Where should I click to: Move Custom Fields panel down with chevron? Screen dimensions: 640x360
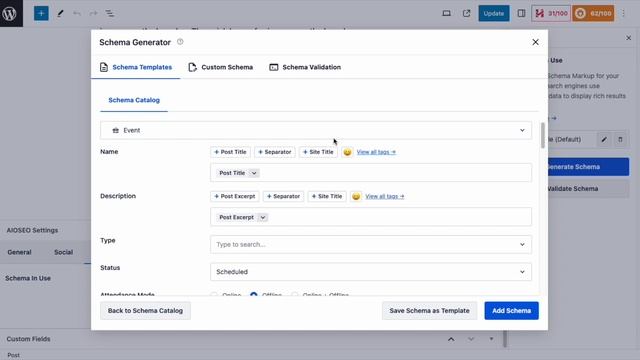(471, 339)
